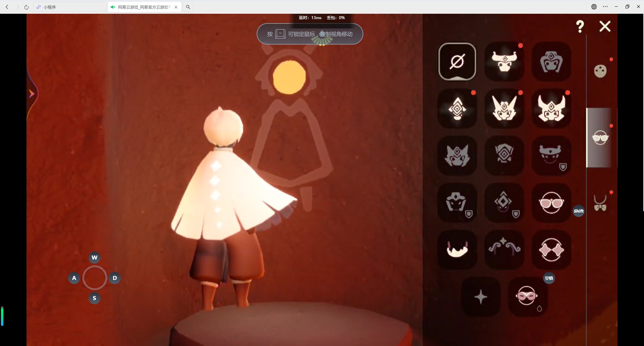Switch to the glasses category tab
The width and height of the screenshot is (644, 346).
coord(600,137)
